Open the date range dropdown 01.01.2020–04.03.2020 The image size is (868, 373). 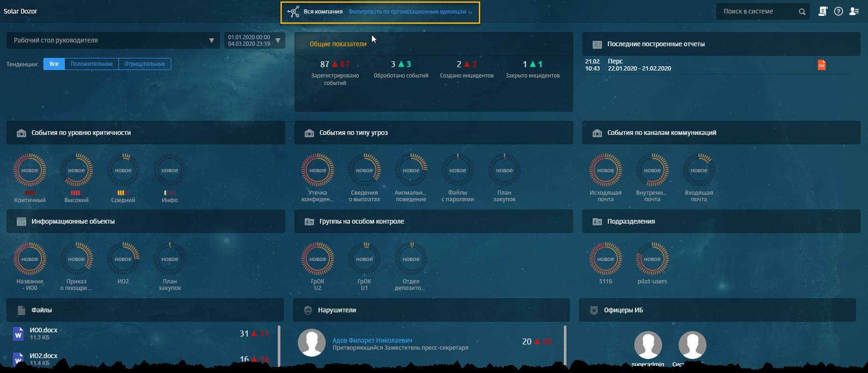coord(254,40)
